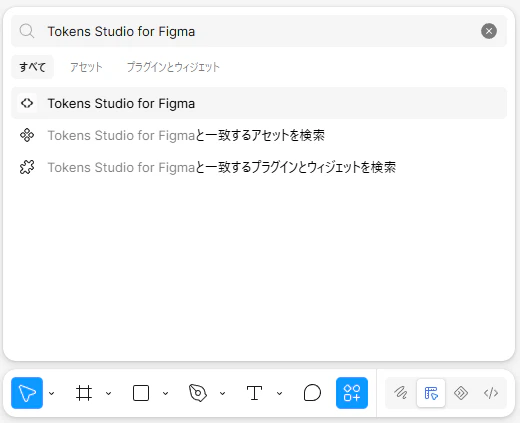
Task: Select the Comment tool bubble
Action: click(x=312, y=393)
